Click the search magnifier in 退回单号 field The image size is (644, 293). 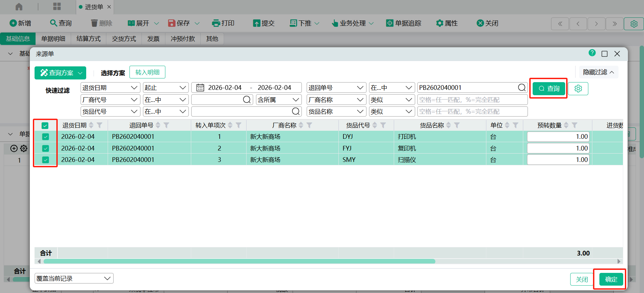pos(522,88)
